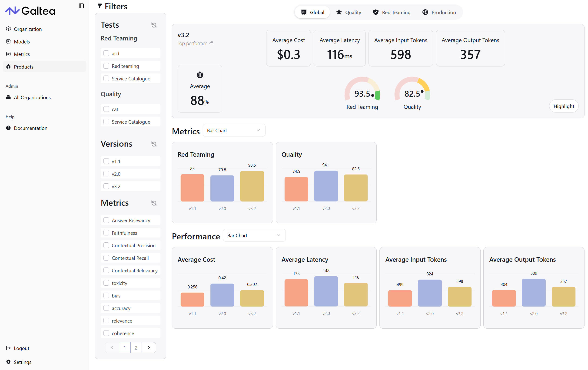Check the Faithfulness metric checkbox
588x370 pixels.
click(106, 233)
